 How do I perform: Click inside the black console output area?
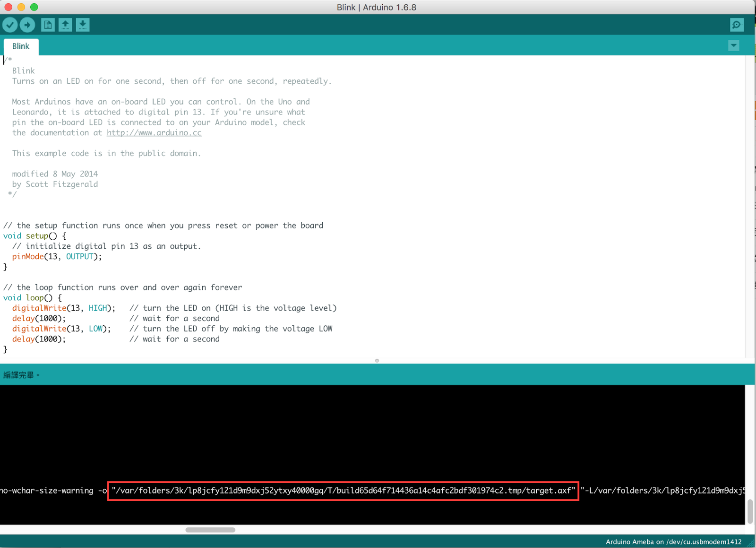[331, 435]
